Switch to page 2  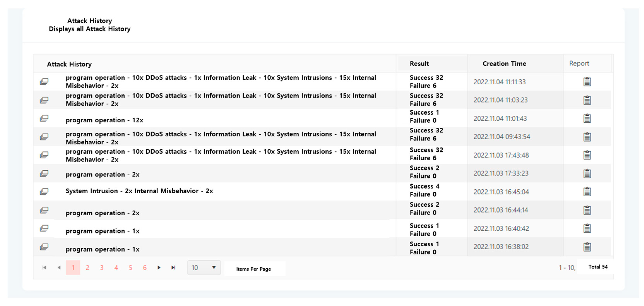(87, 268)
